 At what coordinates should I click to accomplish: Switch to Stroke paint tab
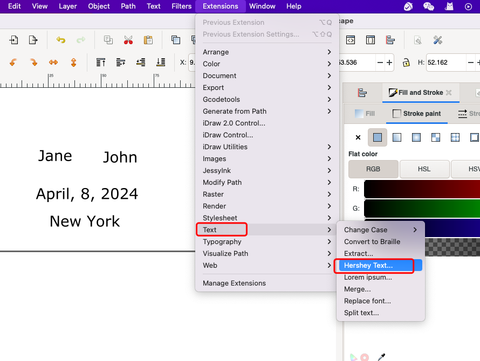coord(417,114)
